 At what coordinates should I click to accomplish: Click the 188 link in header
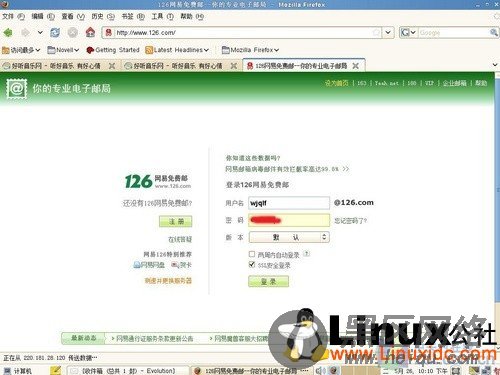pyautogui.click(x=412, y=83)
